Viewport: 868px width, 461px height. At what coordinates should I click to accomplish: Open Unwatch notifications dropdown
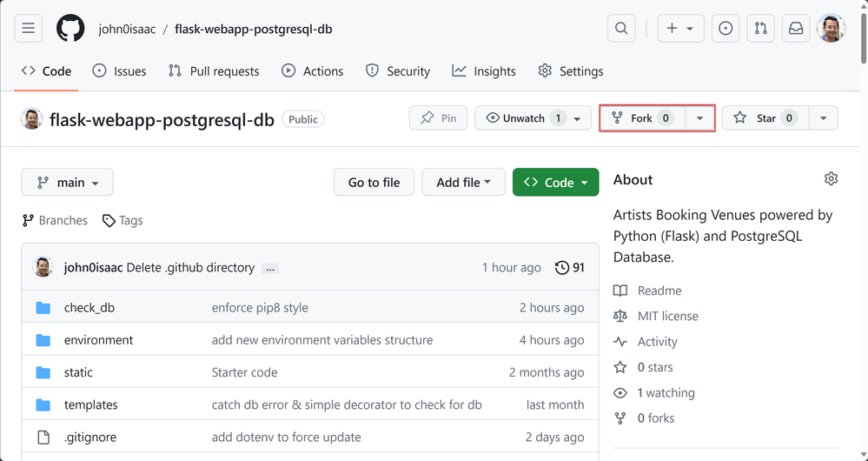533,118
